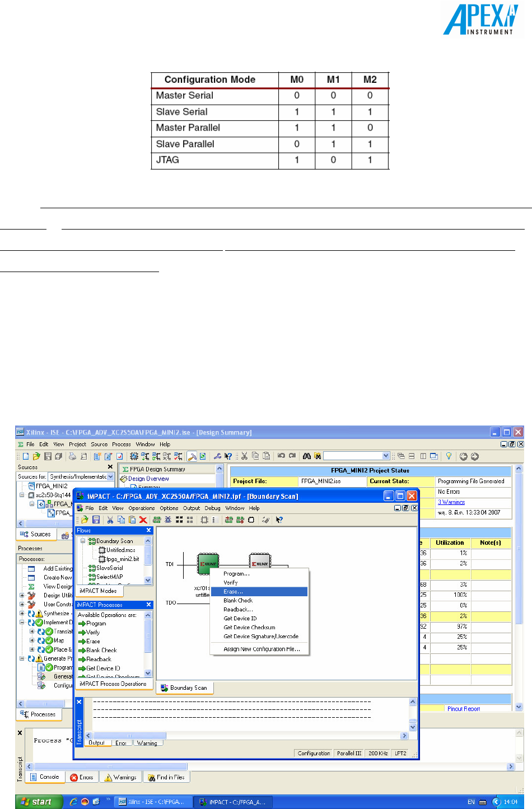The height and width of the screenshot is (809, 532).
Task: Close the iMPACT Processes panel
Action: 149,605
